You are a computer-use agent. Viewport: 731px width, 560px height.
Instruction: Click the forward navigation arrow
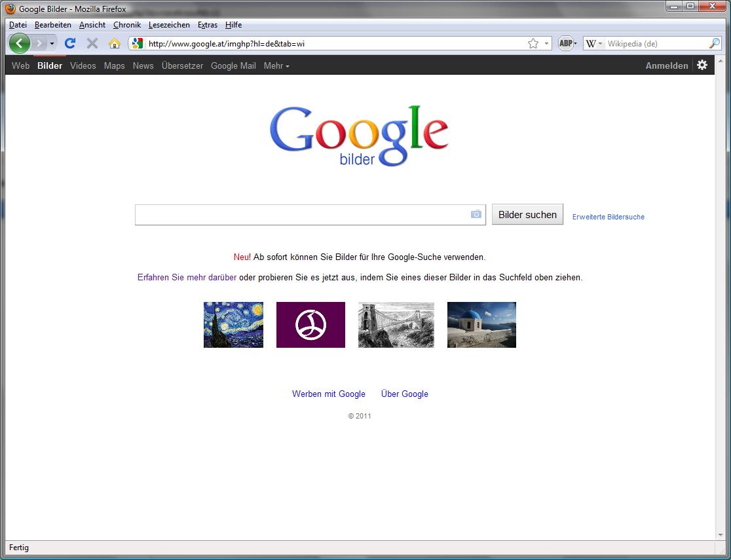click(39, 44)
